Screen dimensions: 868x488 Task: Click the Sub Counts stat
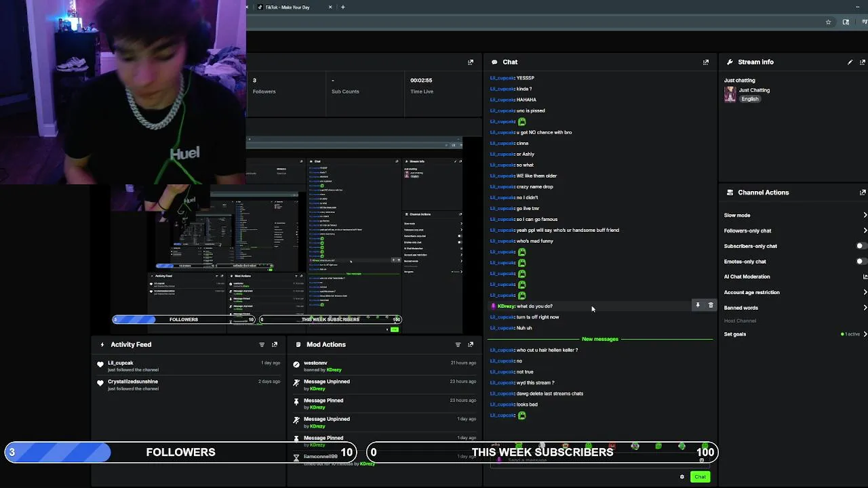coord(345,85)
